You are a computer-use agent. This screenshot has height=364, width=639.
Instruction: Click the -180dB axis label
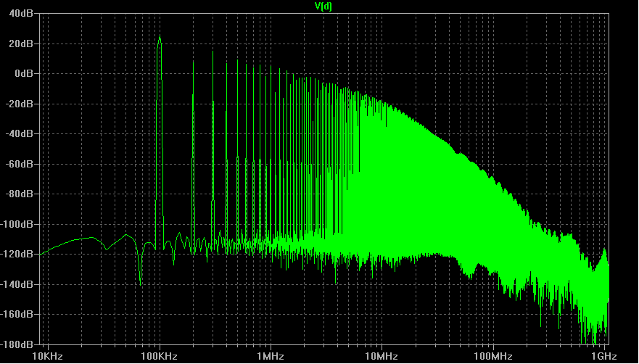[x=18, y=344]
